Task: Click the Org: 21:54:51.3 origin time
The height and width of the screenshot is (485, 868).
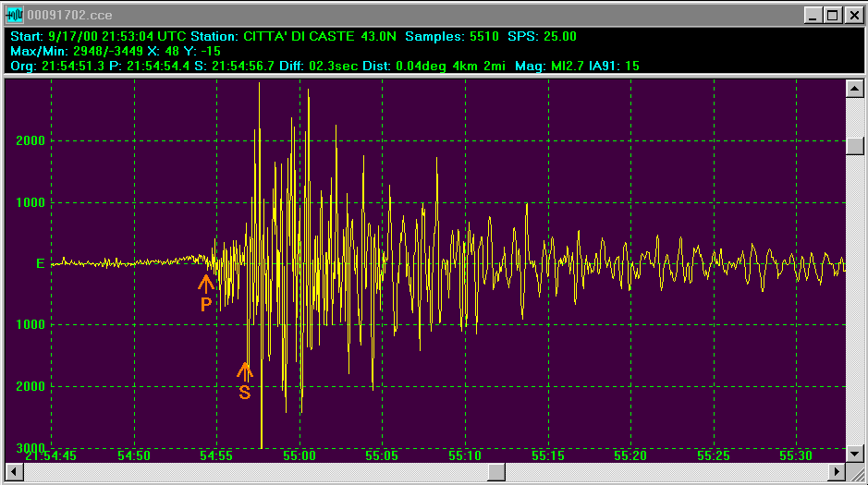Action: [57, 67]
